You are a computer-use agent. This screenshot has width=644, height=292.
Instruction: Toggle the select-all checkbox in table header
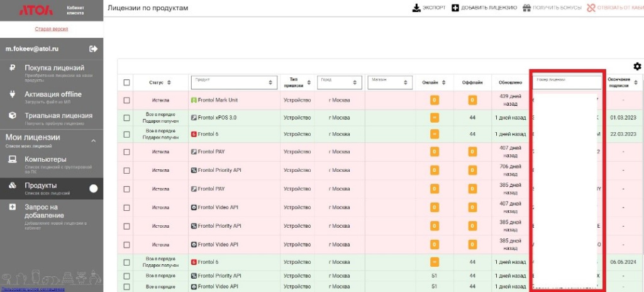pos(127,82)
